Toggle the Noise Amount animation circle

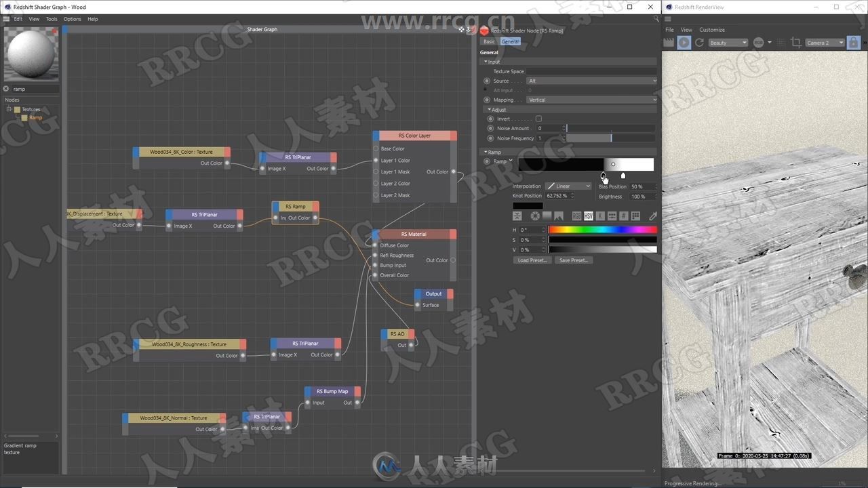(491, 128)
